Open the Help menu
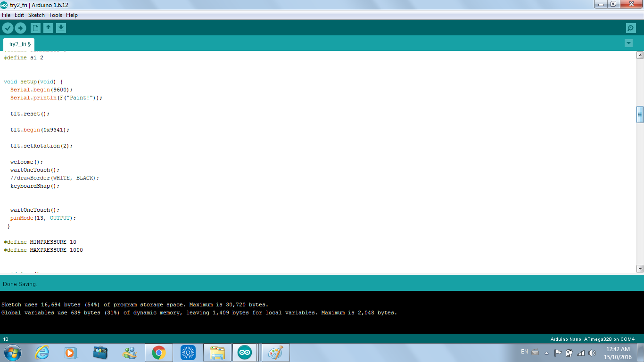Viewport: 644px width, 362px height. coord(72,15)
